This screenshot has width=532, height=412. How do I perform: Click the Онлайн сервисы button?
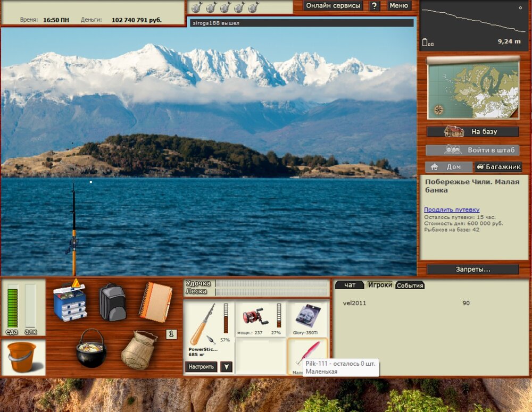click(333, 6)
